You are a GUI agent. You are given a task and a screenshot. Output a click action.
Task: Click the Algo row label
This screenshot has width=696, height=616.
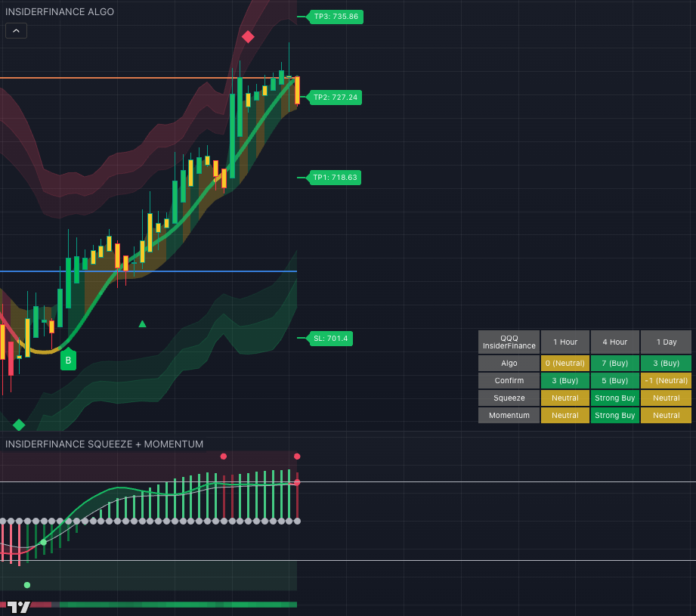click(x=509, y=363)
